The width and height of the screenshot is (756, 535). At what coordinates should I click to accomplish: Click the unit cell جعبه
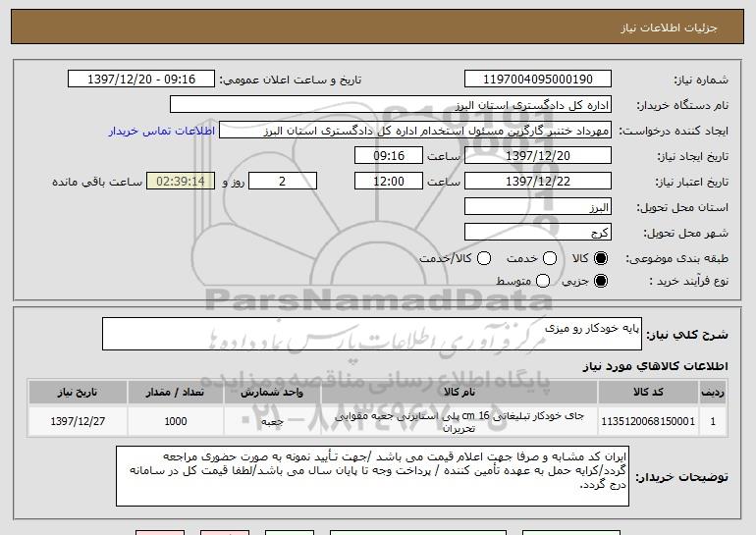click(272, 421)
